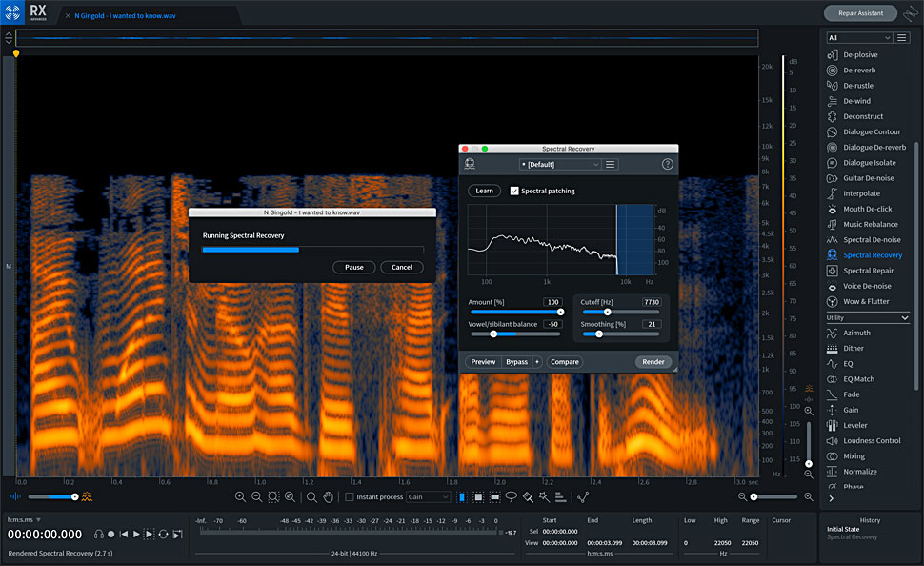The height and width of the screenshot is (566, 924).
Task: Click the Cutoff [Hz] value field
Action: 652,302
